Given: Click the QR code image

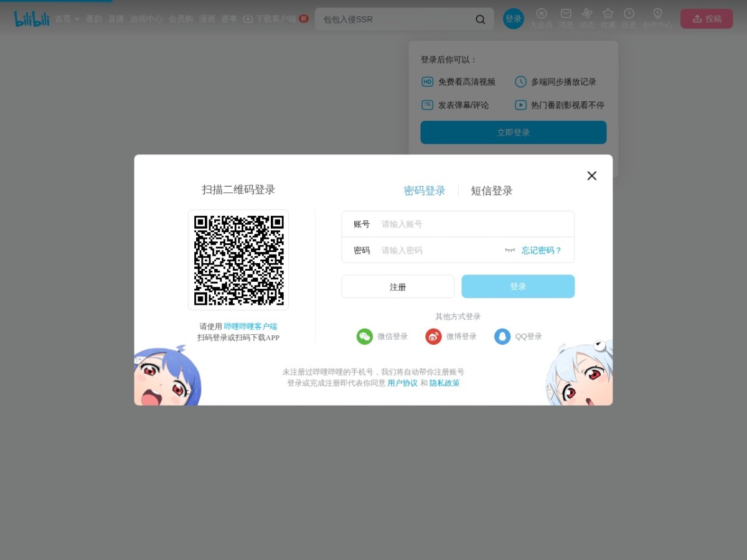Looking at the screenshot, I should (x=238, y=260).
